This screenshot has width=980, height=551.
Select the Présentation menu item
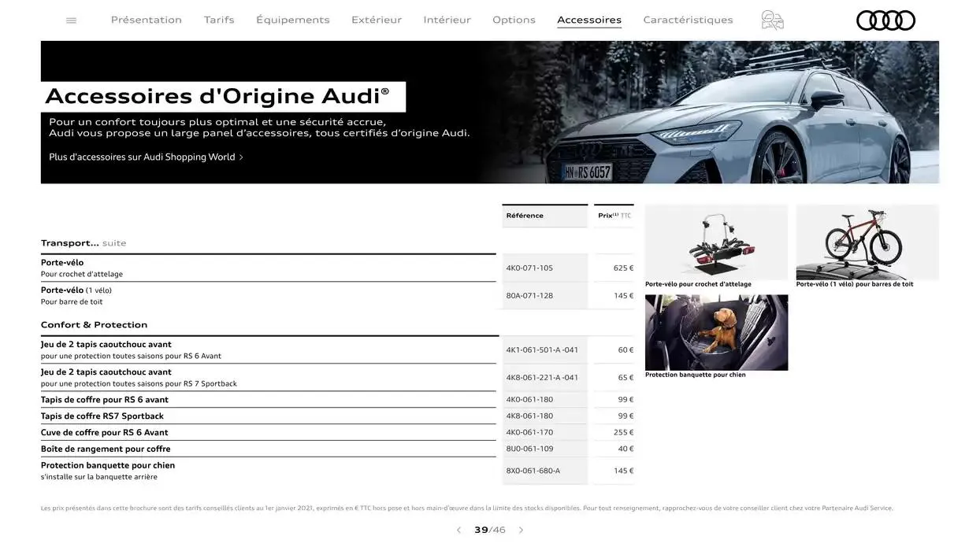pyautogui.click(x=146, y=19)
